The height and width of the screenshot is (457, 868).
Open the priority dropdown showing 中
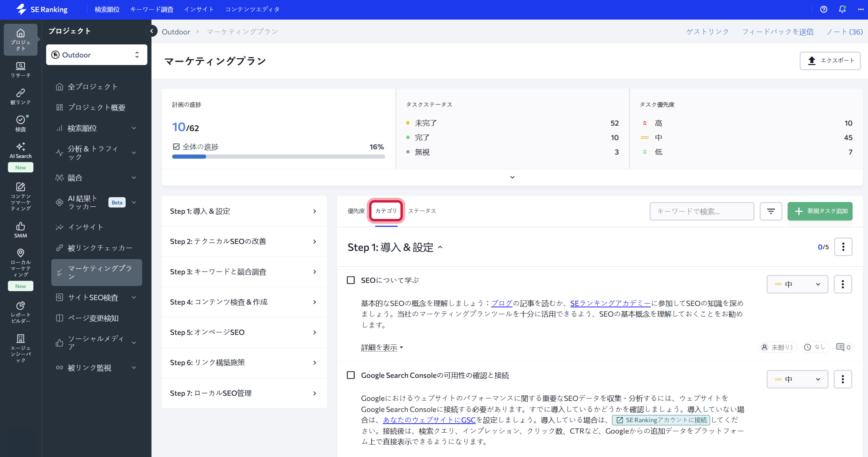(x=797, y=284)
